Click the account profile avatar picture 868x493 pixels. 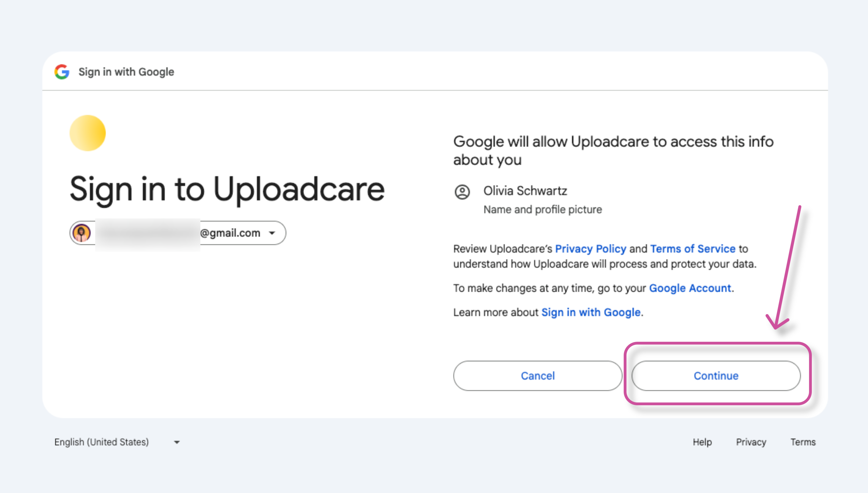click(82, 233)
